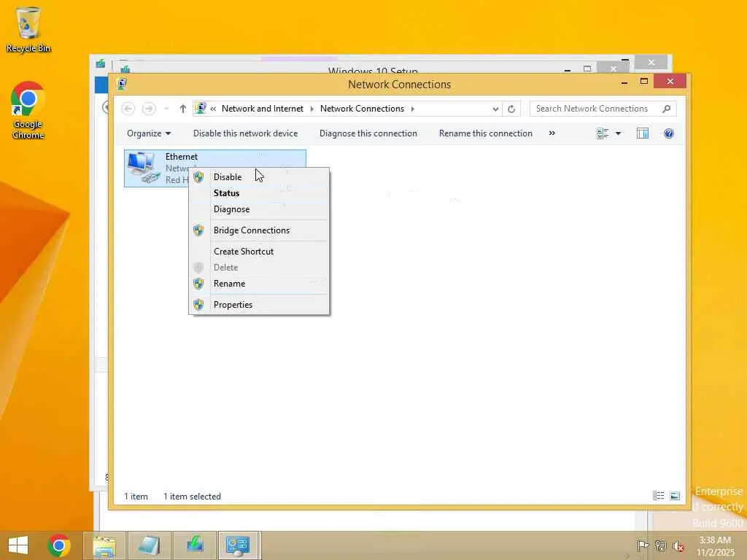Viewport: 747px width, 560px height.
Task: Click Network Connections breadcrumb
Action: click(362, 109)
